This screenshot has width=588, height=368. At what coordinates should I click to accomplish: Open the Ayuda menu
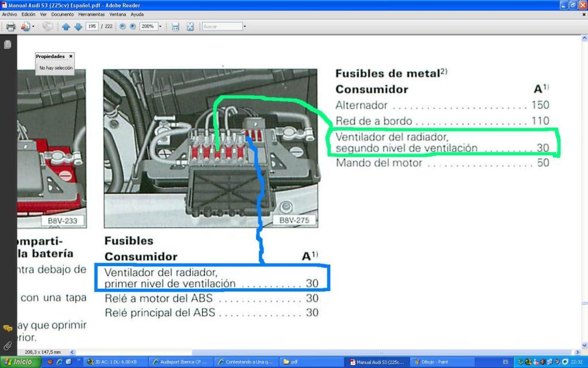pos(137,14)
